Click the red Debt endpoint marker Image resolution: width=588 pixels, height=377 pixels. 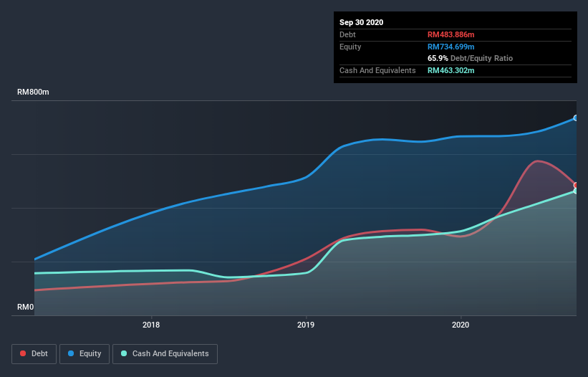pos(576,186)
